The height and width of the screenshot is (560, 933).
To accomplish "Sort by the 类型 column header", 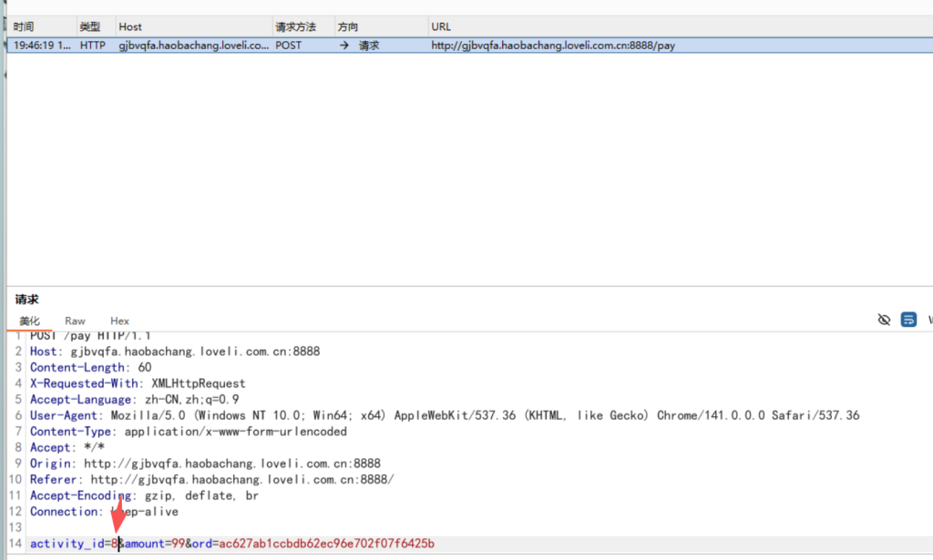I will pos(90,27).
